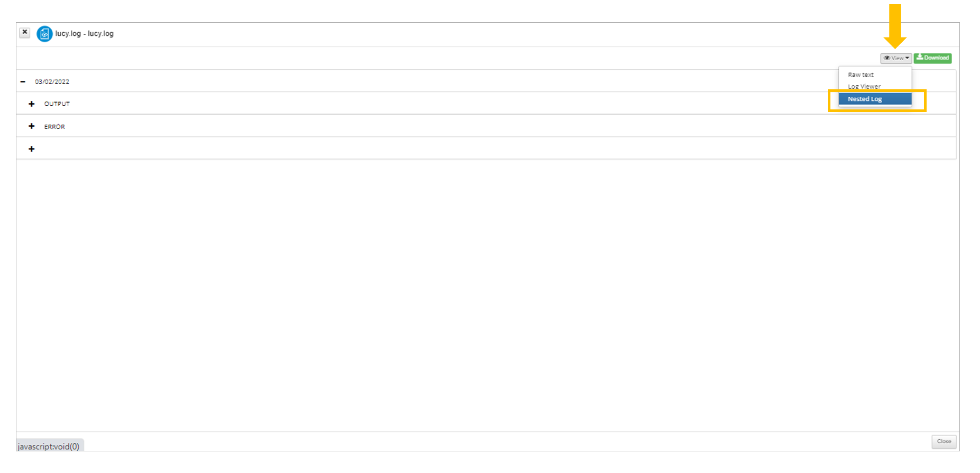
Task: Click the download arrow icon in the green button
Action: click(920, 58)
